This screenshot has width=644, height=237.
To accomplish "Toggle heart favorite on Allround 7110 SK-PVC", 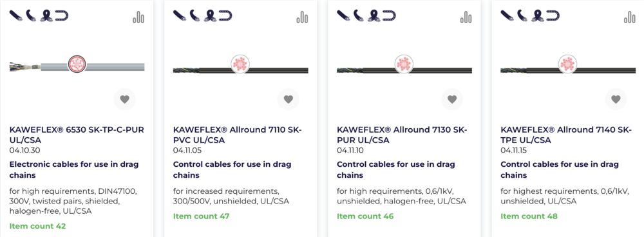I will point(289,99).
